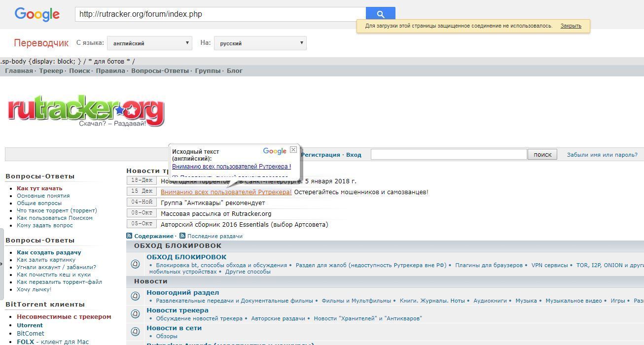Viewport: 644px width, 345px height.
Task: Open Блог in the top navigation
Action: (234, 71)
